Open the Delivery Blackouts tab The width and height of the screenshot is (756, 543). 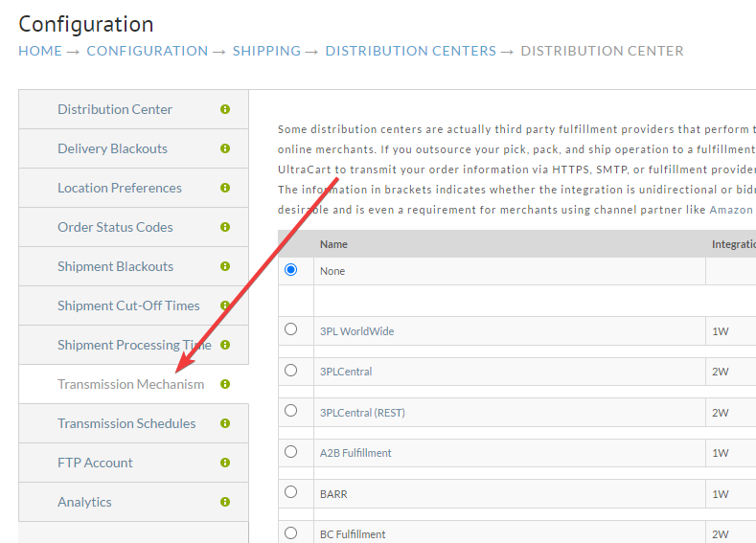tap(133, 148)
